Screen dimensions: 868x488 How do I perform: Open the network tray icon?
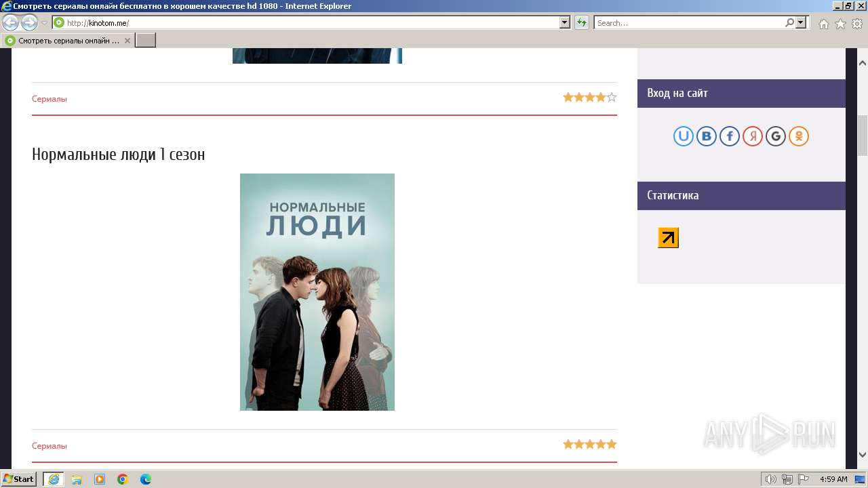pos(787,479)
